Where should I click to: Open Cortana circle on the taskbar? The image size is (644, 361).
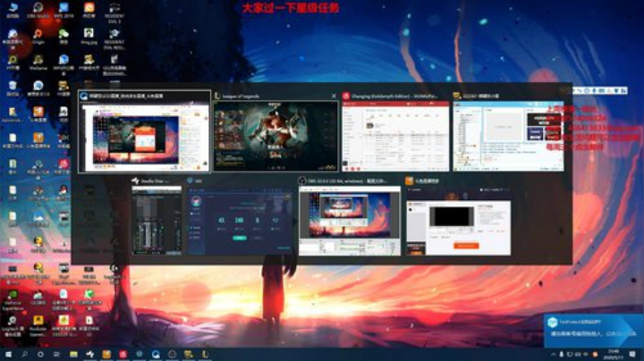coord(40,354)
